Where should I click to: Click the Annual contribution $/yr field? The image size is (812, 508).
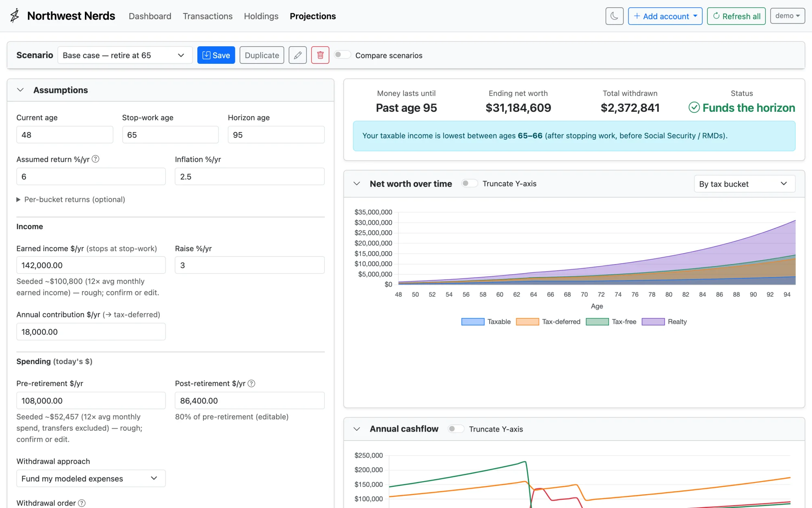tap(91, 332)
